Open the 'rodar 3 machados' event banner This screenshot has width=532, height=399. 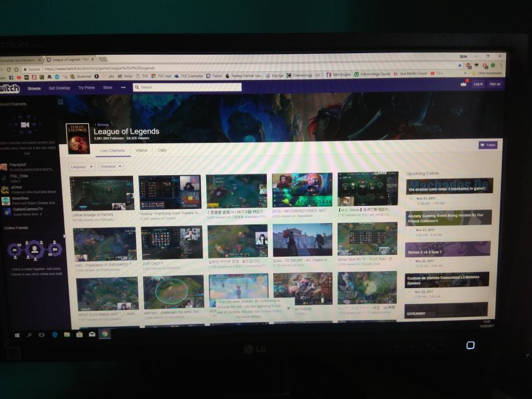[x=450, y=186]
